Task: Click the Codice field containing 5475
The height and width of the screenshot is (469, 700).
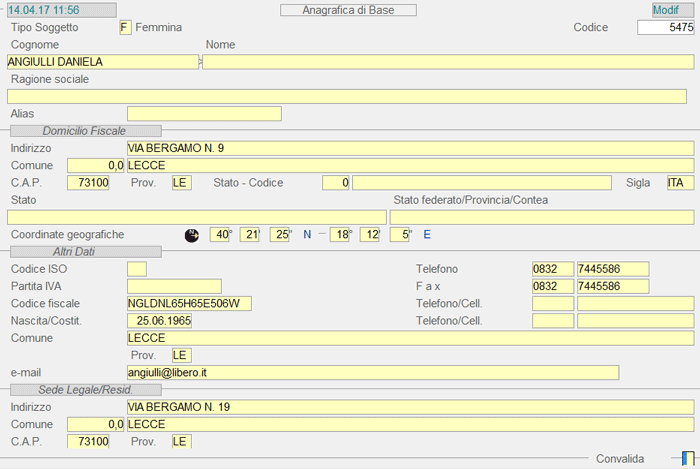Action: (x=665, y=27)
